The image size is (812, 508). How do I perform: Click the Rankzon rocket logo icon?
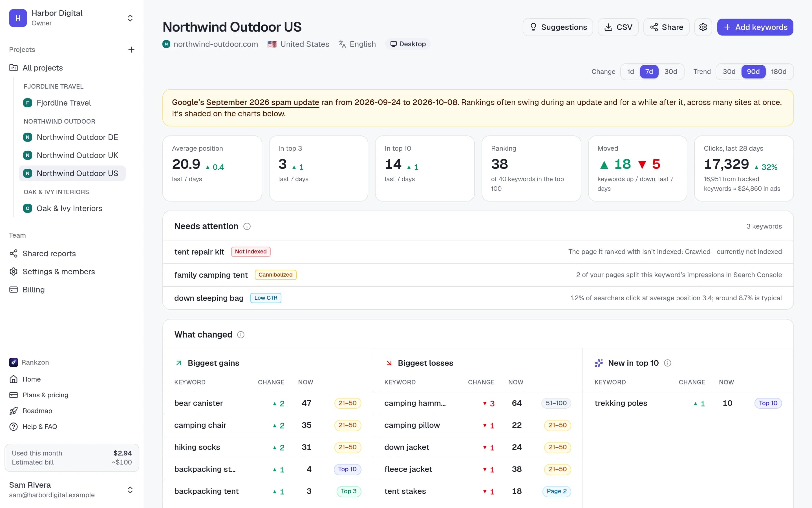point(14,362)
